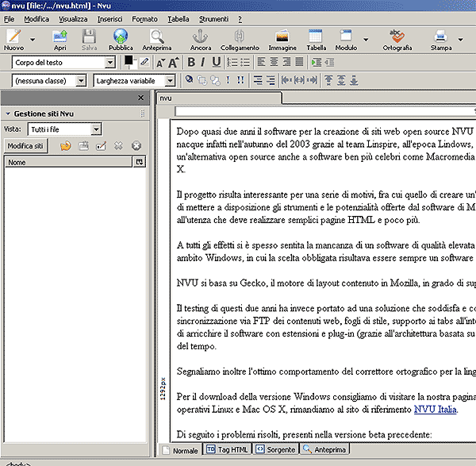This screenshot has width=476, height=466.
Task: Increase paragraph indent
Action: [x=317, y=63]
